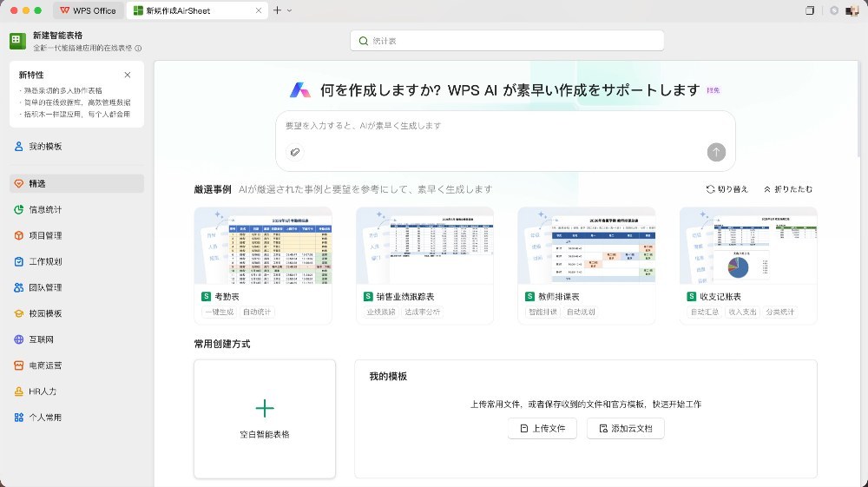This screenshot has width=868, height=487.
Task: Click the 互联网 globe icon
Action: click(x=19, y=339)
